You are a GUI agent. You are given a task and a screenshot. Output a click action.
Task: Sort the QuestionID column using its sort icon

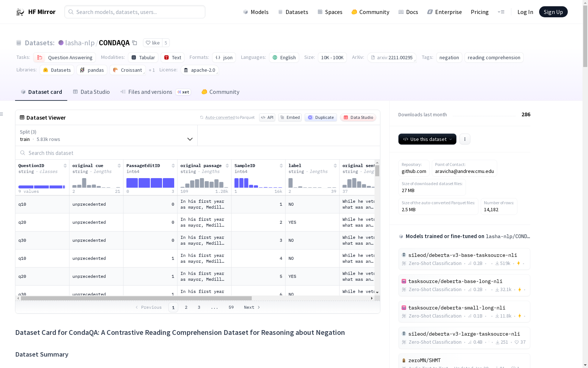(65, 166)
